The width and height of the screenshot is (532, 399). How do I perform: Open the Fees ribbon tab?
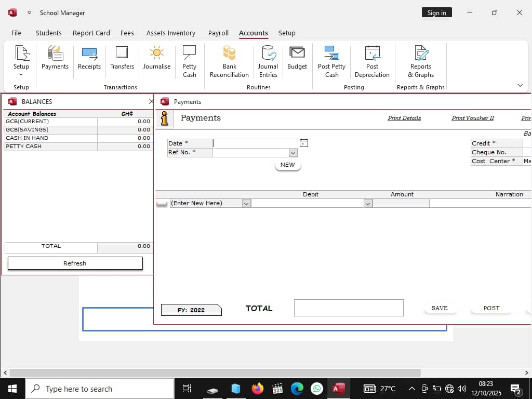(x=127, y=33)
